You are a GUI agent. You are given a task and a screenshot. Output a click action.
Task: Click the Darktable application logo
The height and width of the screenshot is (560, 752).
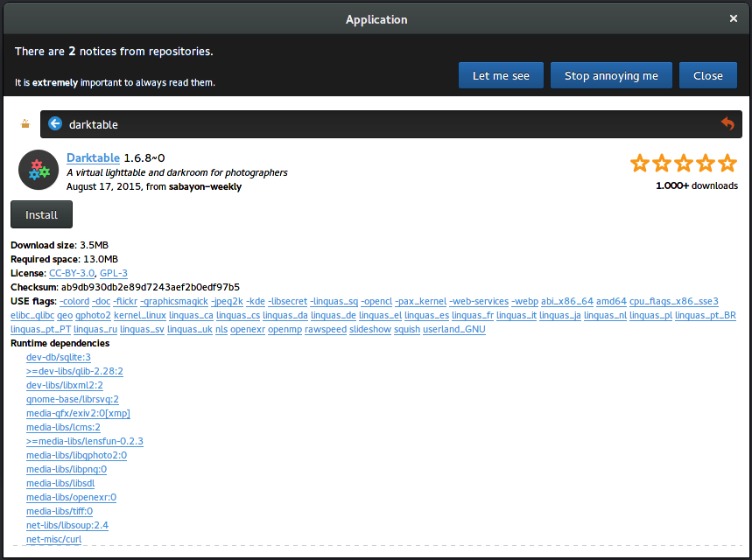pos(39,170)
